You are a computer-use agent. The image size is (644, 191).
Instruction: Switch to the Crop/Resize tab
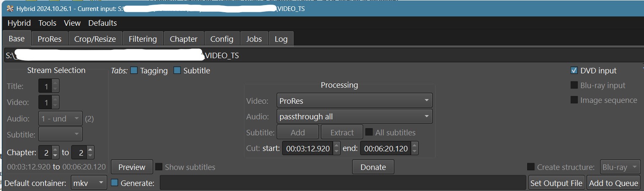[95, 39]
